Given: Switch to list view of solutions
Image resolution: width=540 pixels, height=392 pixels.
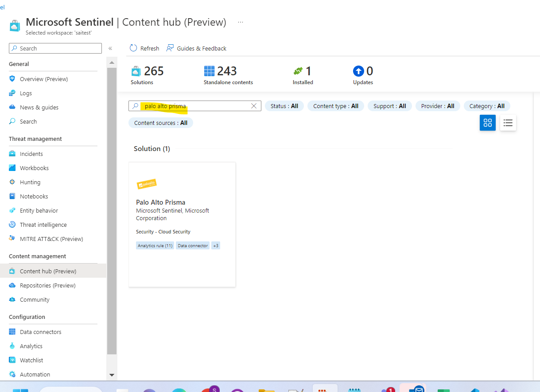Looking at the screenshot, I should point(508,123).
